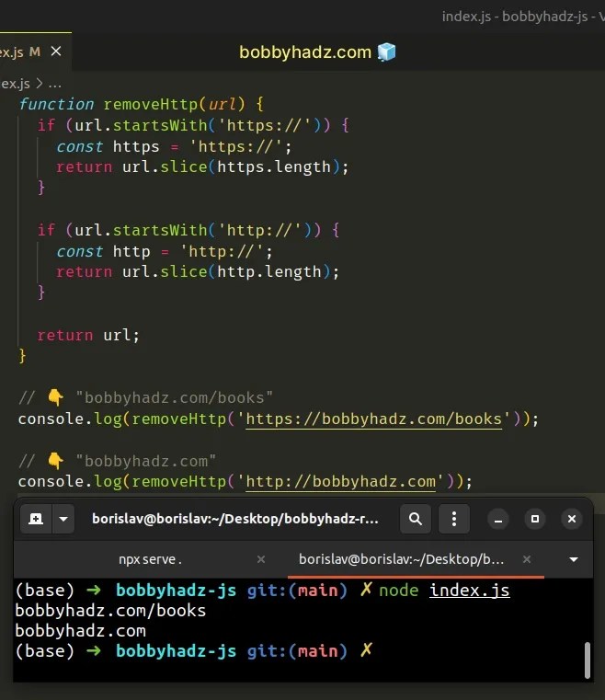
Task: Click the https://bobbyhadz.com/books link in code
Action: [374, 419]
